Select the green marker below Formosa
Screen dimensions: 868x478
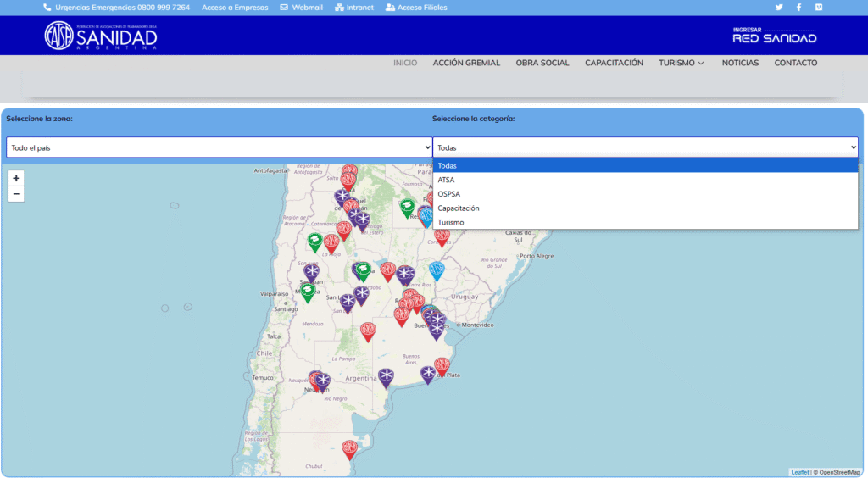click(408, 208)
